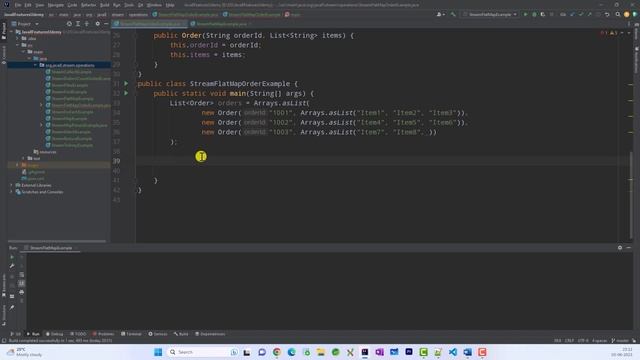
Task: Open the Problems tool window button
Action: tap(103, 334)
